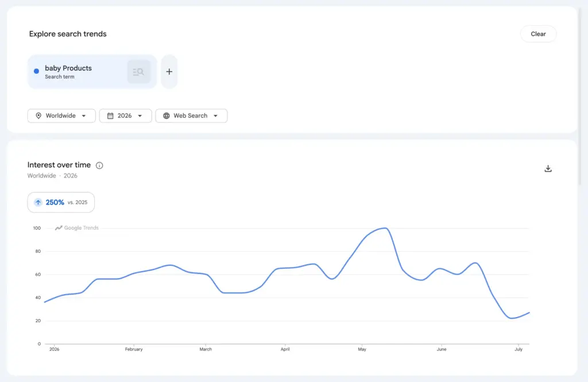588x382 pixels.
Task: Click the Google Trends watermark on chart
Action: pyautogui.click(x=77, y=228)
